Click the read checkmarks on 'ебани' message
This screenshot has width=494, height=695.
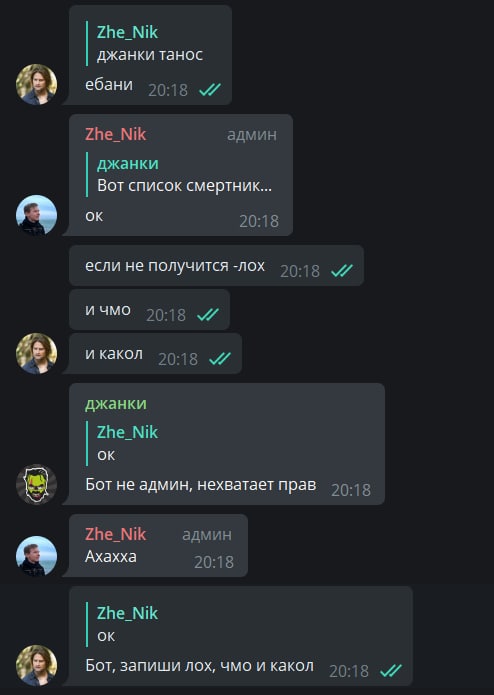(x=210, y=90)
